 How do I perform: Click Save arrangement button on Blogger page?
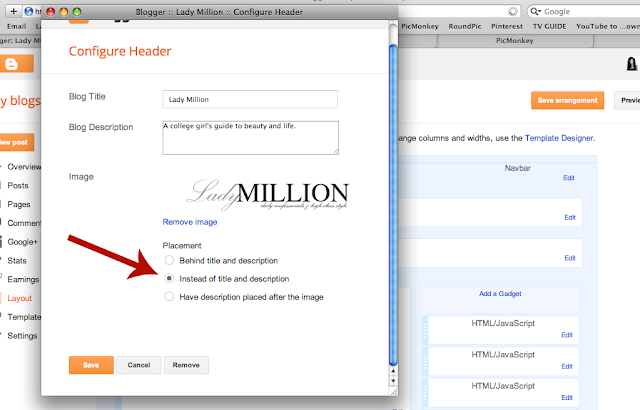pyautogui.click(x=567, y=100)
